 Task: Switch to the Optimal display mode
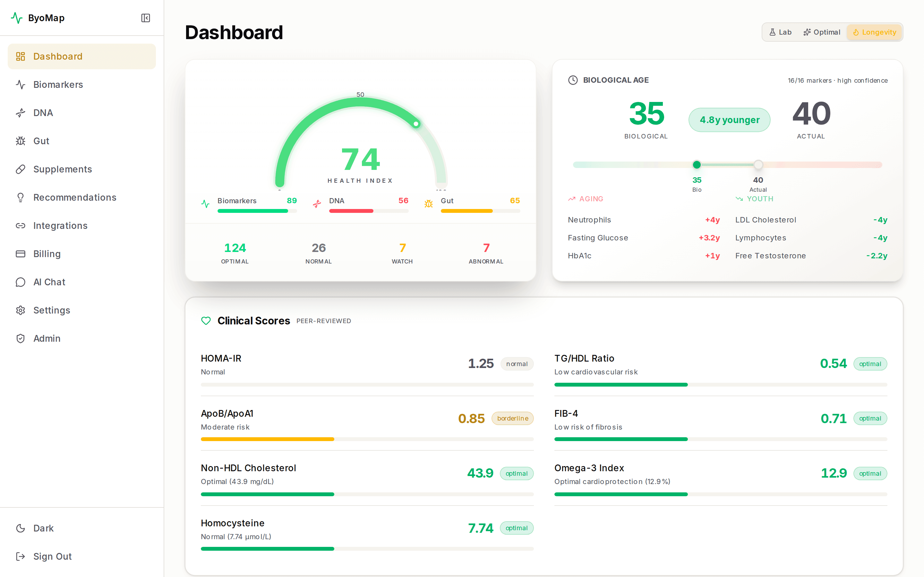click(822, 32)
